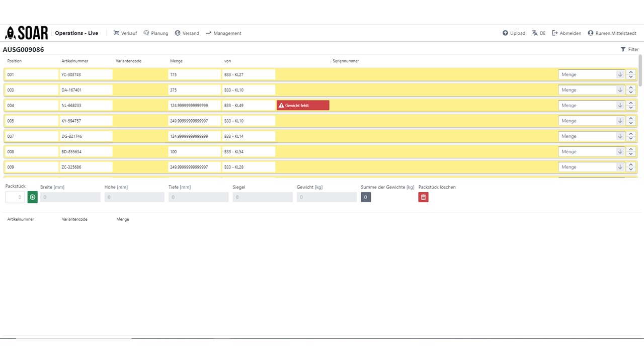This screenshot has width=644, height=362.
Task: Apply quantity with arrow for position 005
Action: tap(620, 121)
